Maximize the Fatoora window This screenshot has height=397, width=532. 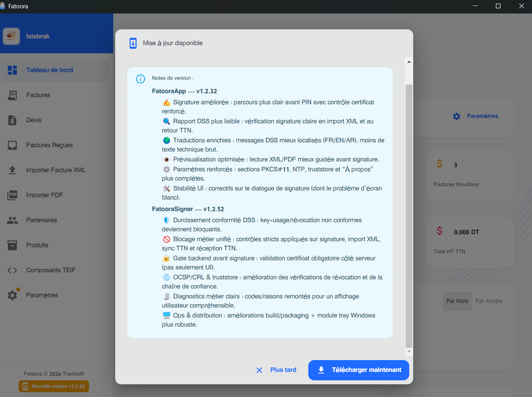[x=498, y=6]
